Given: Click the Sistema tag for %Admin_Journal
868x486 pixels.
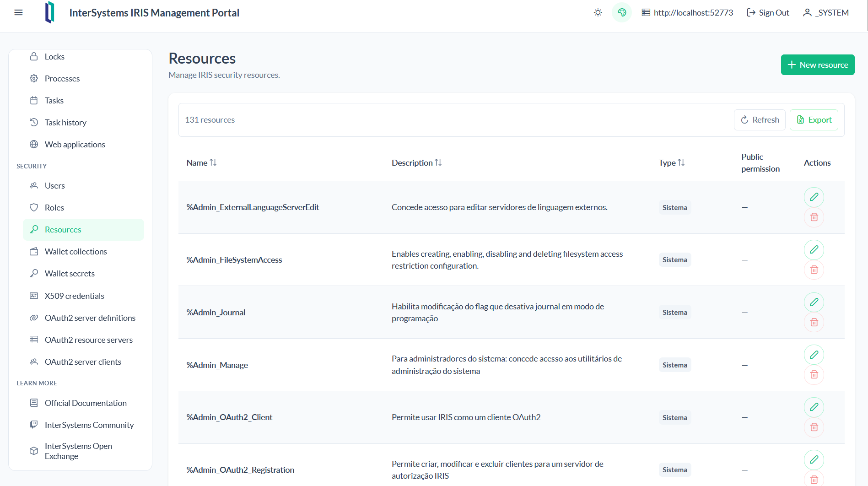Looking at the screenshot, I should (675, 313).
